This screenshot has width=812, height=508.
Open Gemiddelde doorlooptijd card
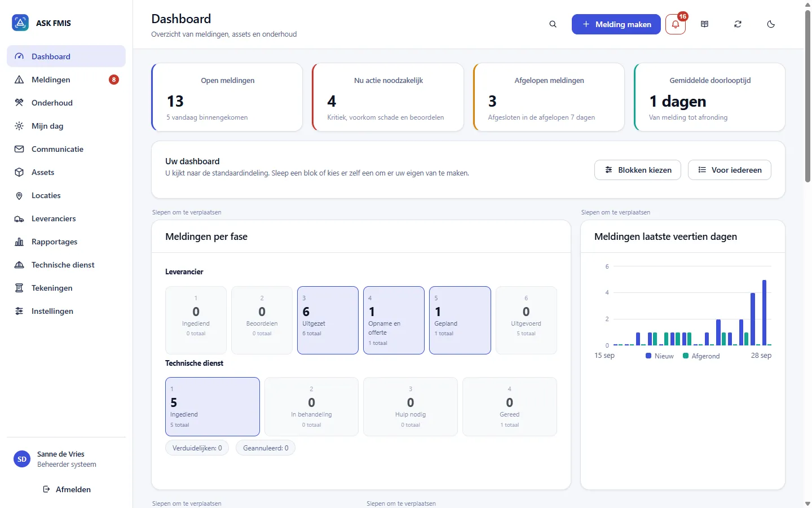pyautogui.click(x=709, y=97)
